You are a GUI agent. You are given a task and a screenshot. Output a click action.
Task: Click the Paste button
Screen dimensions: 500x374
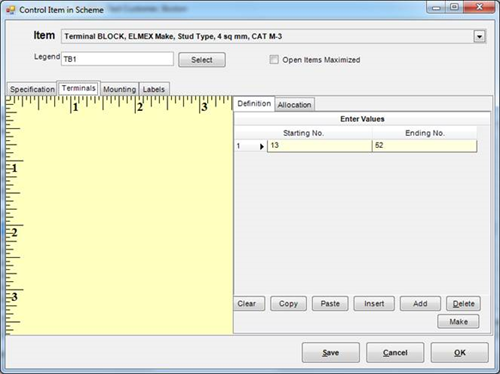click(330, 304)
